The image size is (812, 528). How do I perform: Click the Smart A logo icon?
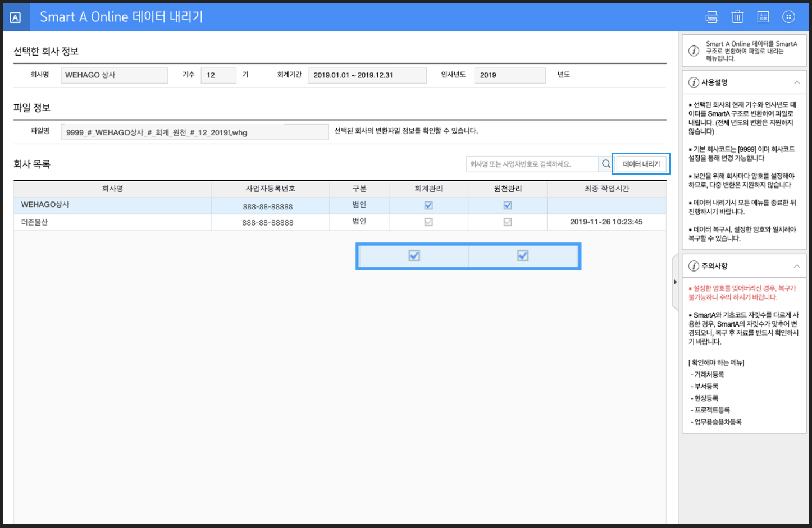coord(15,17)
